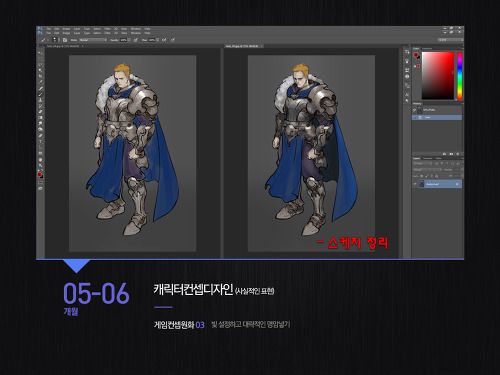The image size is (500, 375).
Task: Click the Opacity value field in options bar
Action: click(x=123, y=40)
